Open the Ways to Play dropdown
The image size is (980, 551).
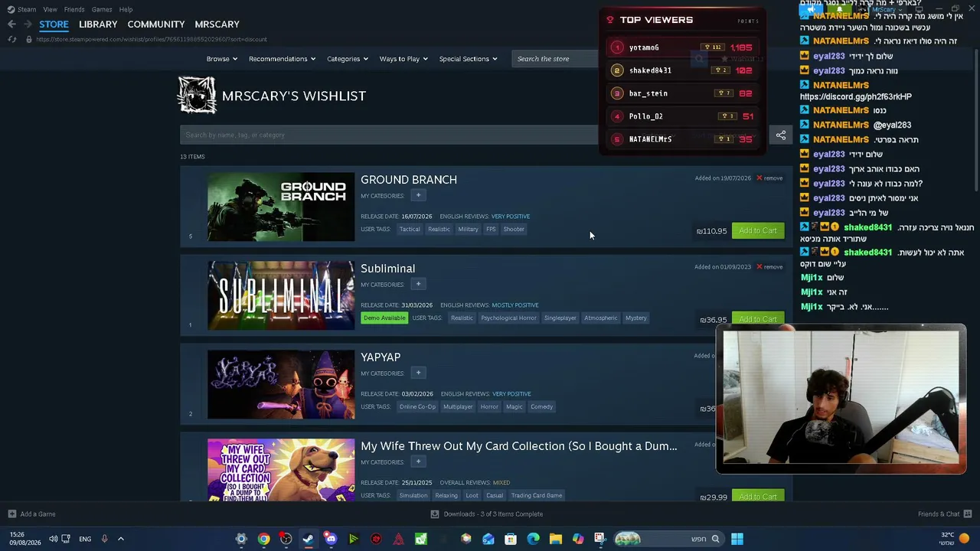[403, 59]
